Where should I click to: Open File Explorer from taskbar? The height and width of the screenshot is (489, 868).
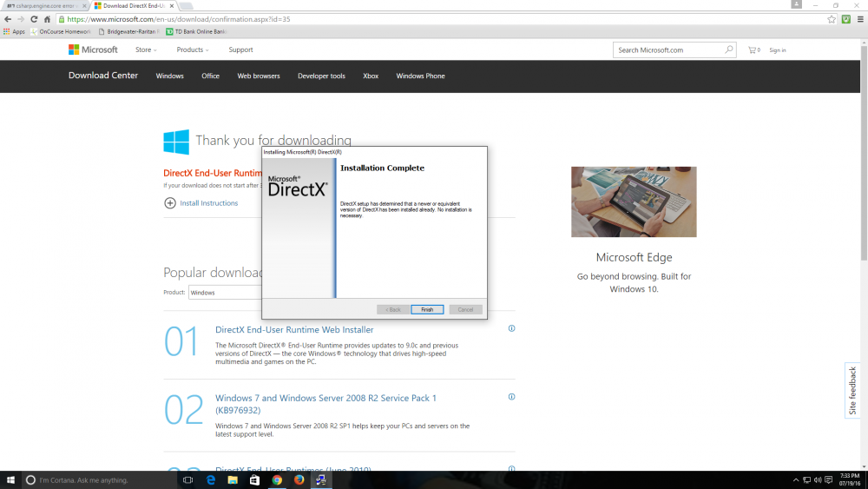click(233, 480)
